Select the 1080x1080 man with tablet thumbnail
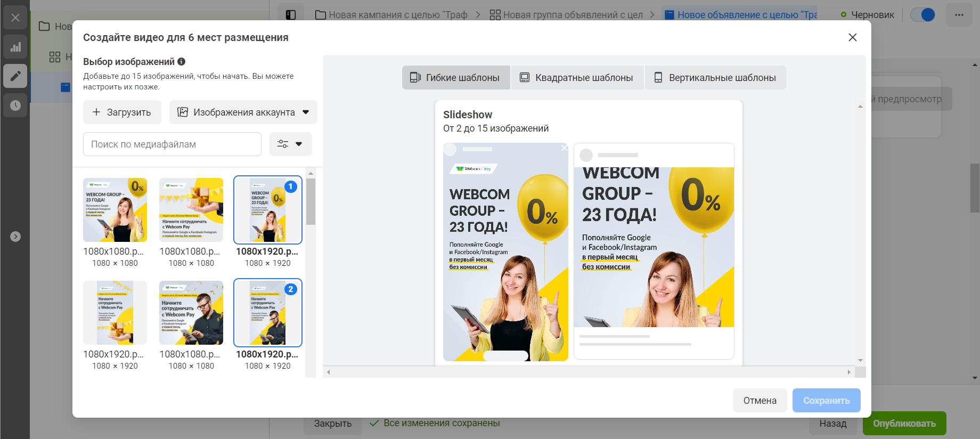This screenshot has width=980, height=439. click(x=191, y=313)
